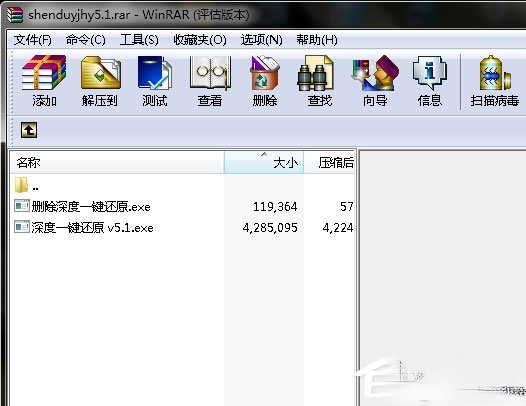Viewport: 526px width, 406px height.
Task: Click the size value 119,364
Action: click(275, 207)
